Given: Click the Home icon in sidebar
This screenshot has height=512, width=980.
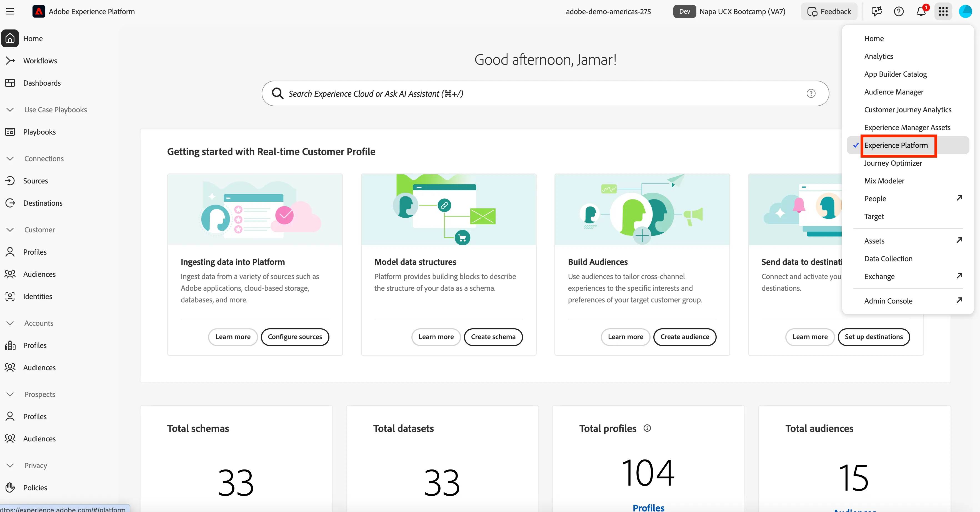Looking at the screenshot, I should coord(10,38).
